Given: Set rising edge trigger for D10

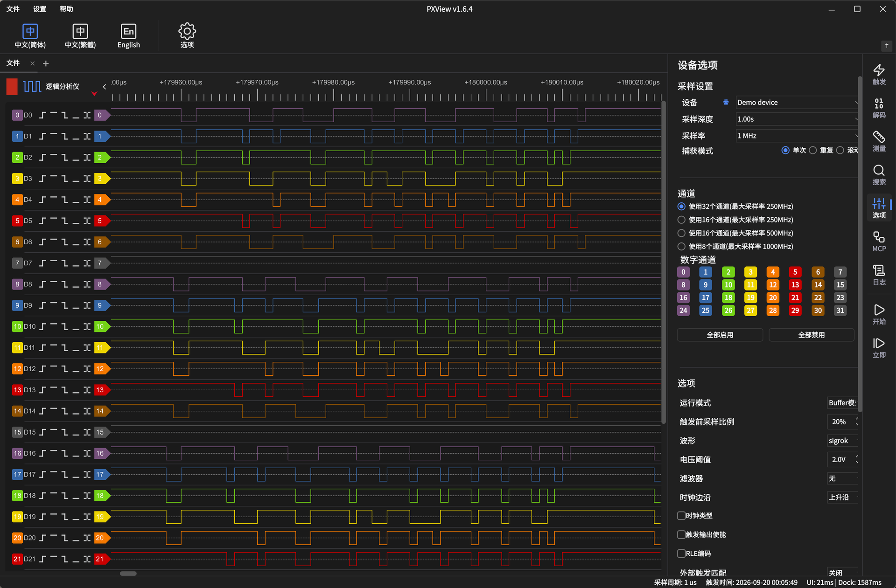Looking at the screenshot, I should coord(42,326).
